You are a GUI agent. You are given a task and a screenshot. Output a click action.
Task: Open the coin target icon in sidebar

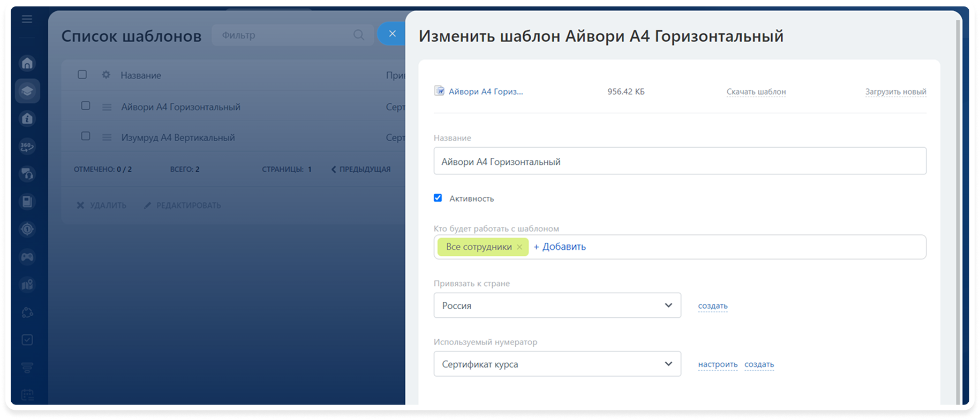(27, 229)
